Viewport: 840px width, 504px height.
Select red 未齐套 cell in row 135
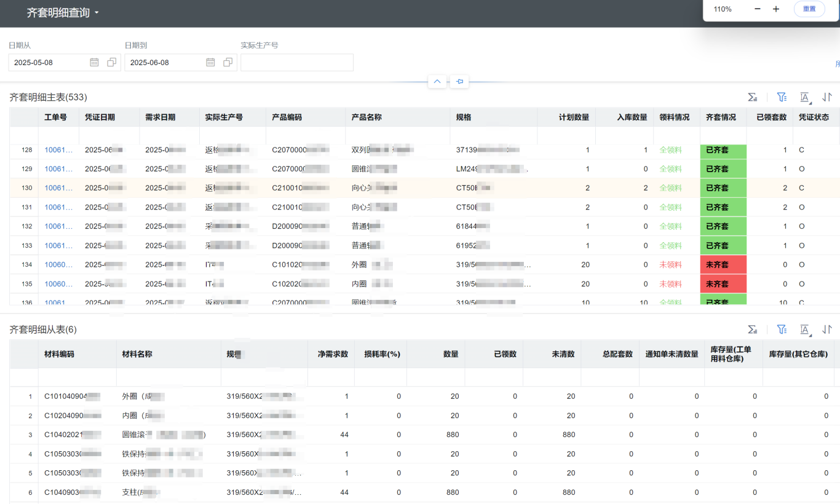[723, 284]
